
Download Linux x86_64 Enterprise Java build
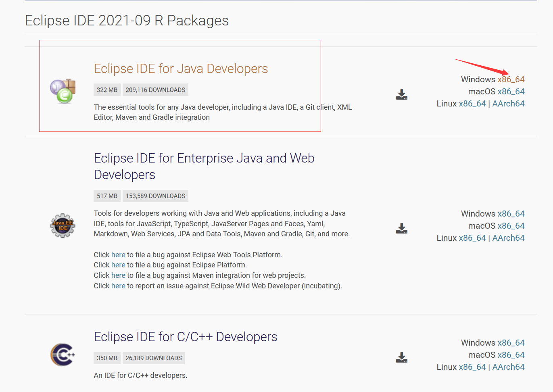[x=472, y=238]
